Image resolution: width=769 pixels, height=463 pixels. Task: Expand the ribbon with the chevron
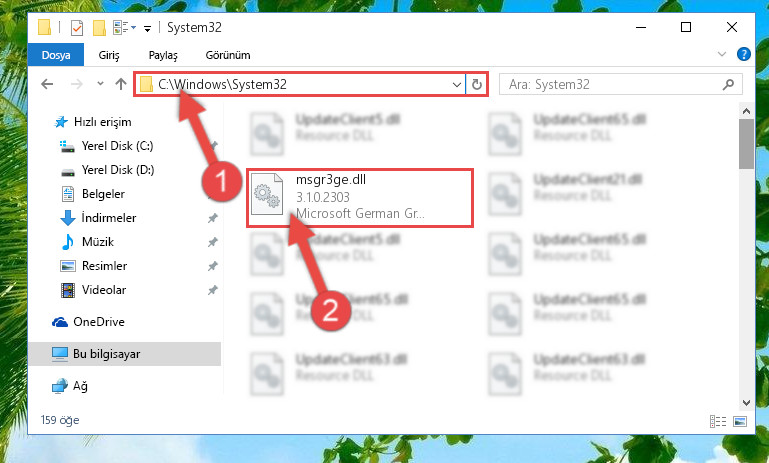coord(721,54)
